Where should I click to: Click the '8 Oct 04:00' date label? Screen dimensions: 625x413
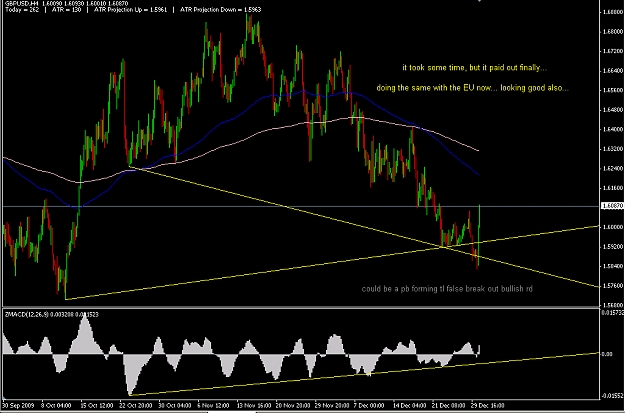(x=56, y=406)
